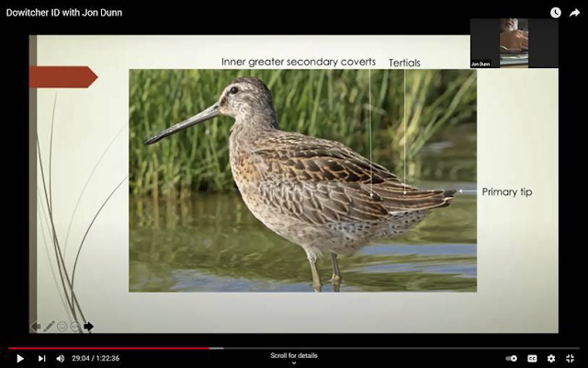Open the Share arrow icon
This screenshot has height=368, width=588.
[x=574, y=13]
